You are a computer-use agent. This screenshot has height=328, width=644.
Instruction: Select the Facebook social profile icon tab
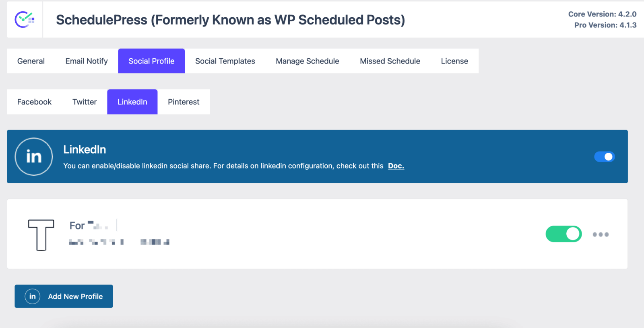tap(34, 102)
